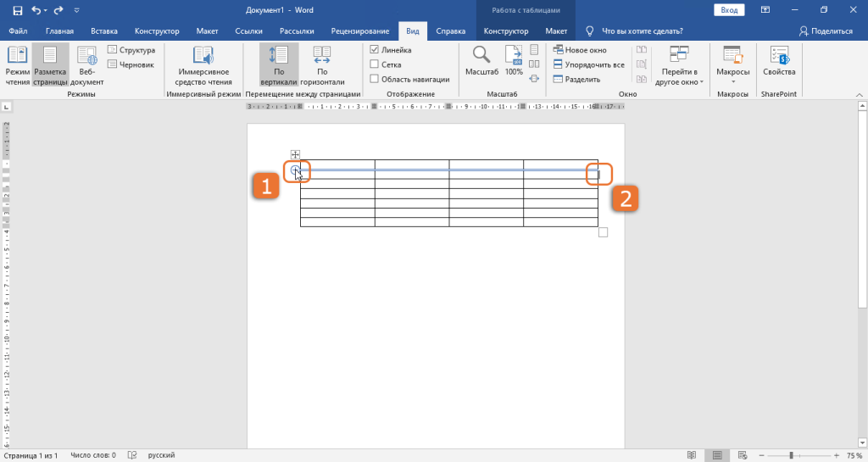
Task: Switch to Структура outline view
Action: pyautogui.click(x=131, y=50)
